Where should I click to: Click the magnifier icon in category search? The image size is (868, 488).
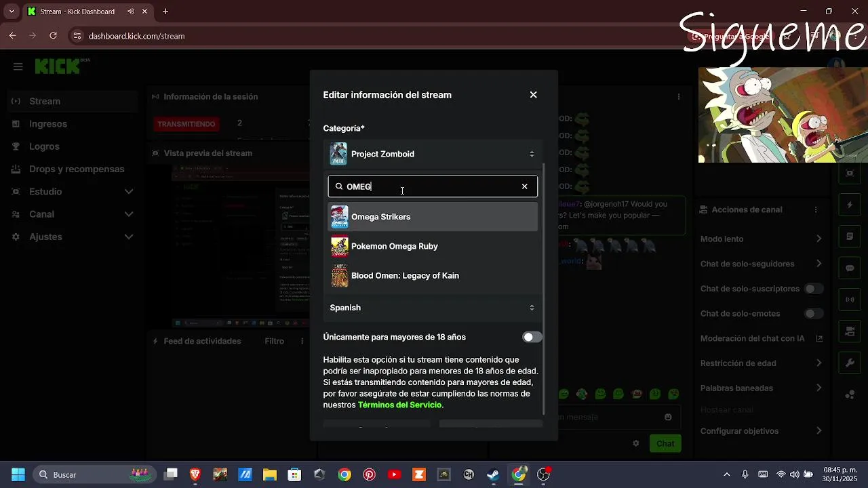click(x=339, y=186)
